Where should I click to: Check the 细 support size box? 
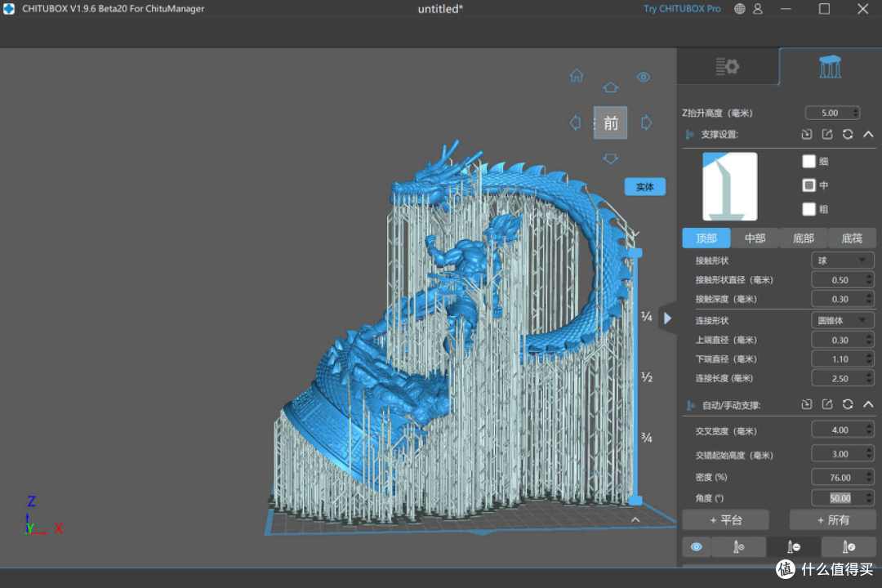[808, 162]
